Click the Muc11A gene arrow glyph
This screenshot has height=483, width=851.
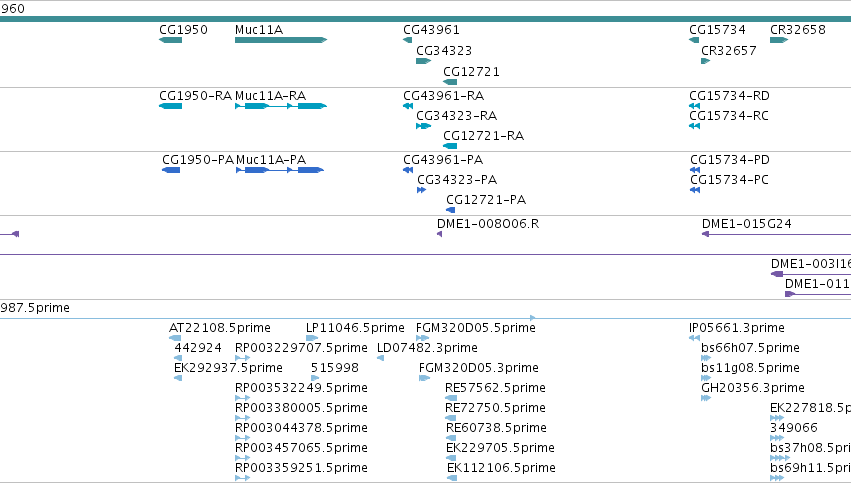pos(281,40)
